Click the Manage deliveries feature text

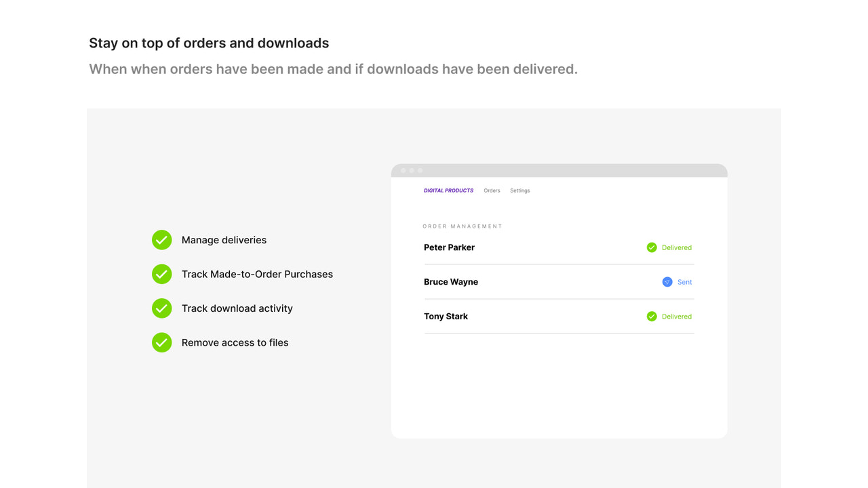(224, 240)
